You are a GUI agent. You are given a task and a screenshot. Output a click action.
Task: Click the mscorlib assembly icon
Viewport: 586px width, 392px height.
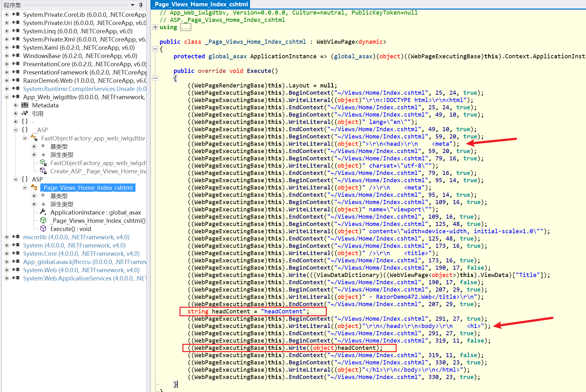click(16, 237)
